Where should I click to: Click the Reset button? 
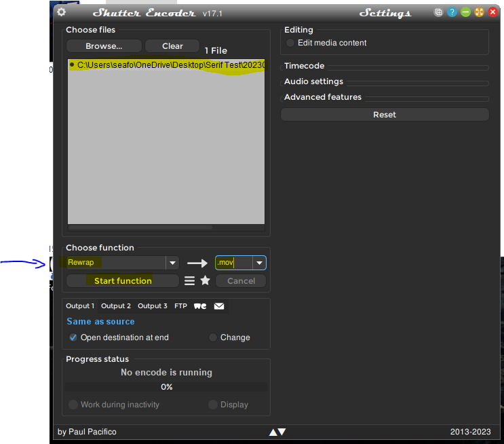pos(385,115)
